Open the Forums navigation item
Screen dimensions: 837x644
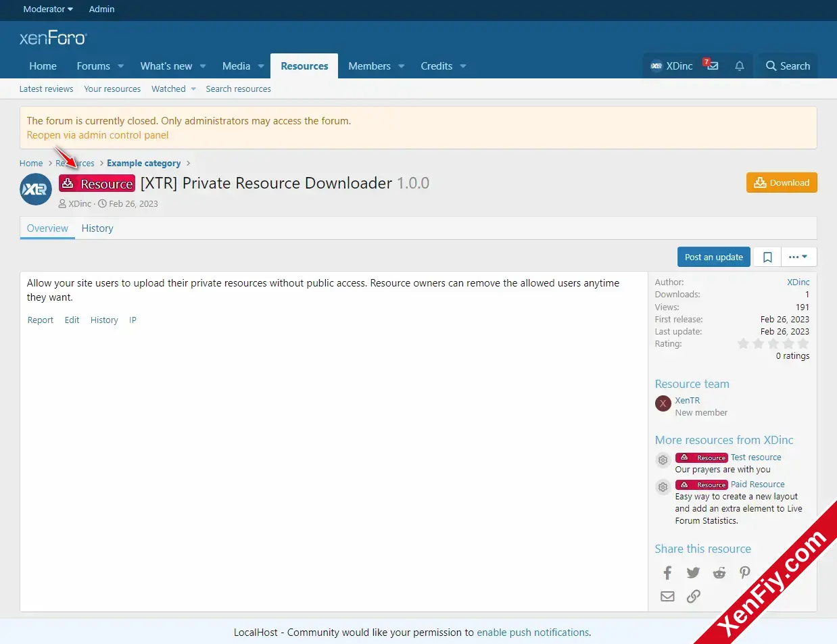(x=93, y=66)
